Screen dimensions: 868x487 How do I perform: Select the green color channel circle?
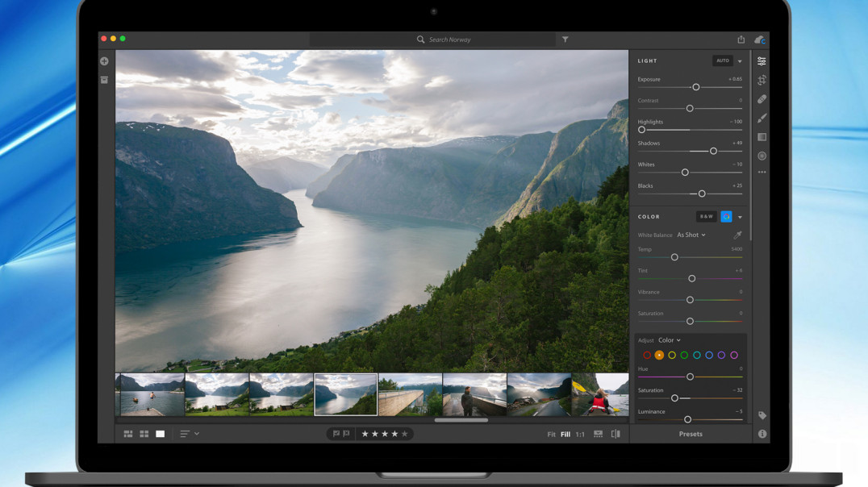pos(684,356)
